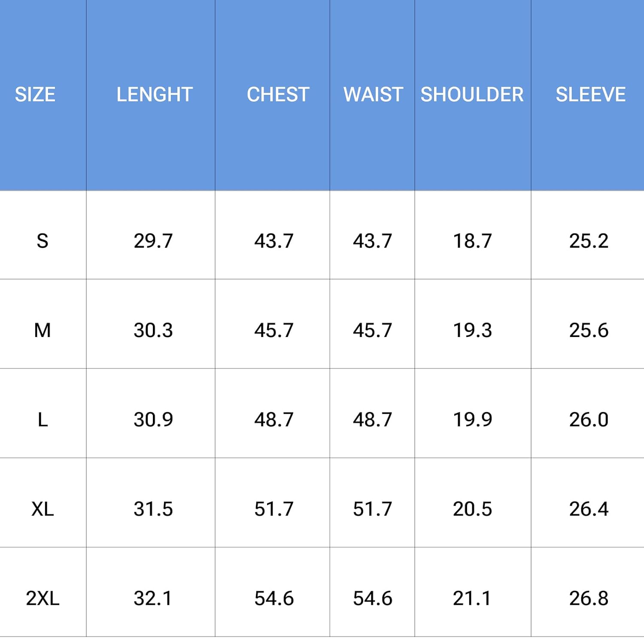Click the SLEEVE column header
The height and width of the screenshot is (644, 644).
(590, 94)
